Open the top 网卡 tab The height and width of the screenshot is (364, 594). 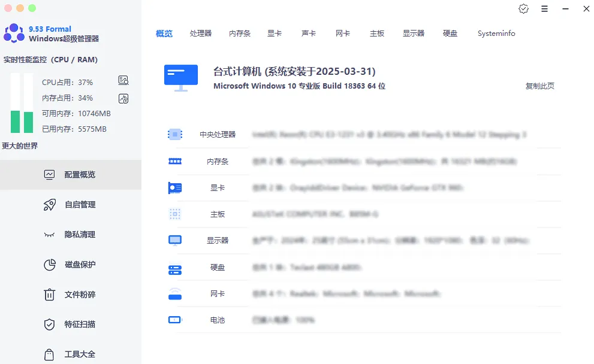pos(343,34)
